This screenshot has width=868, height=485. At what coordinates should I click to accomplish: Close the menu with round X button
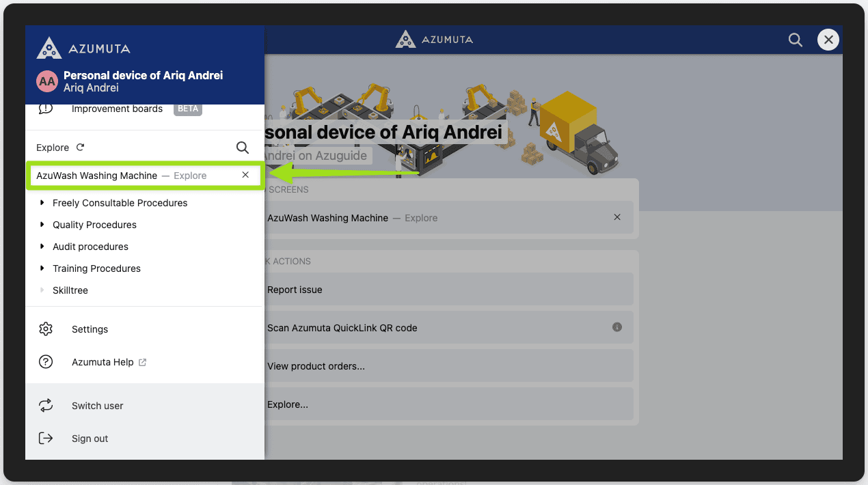(x=828, y=40)
